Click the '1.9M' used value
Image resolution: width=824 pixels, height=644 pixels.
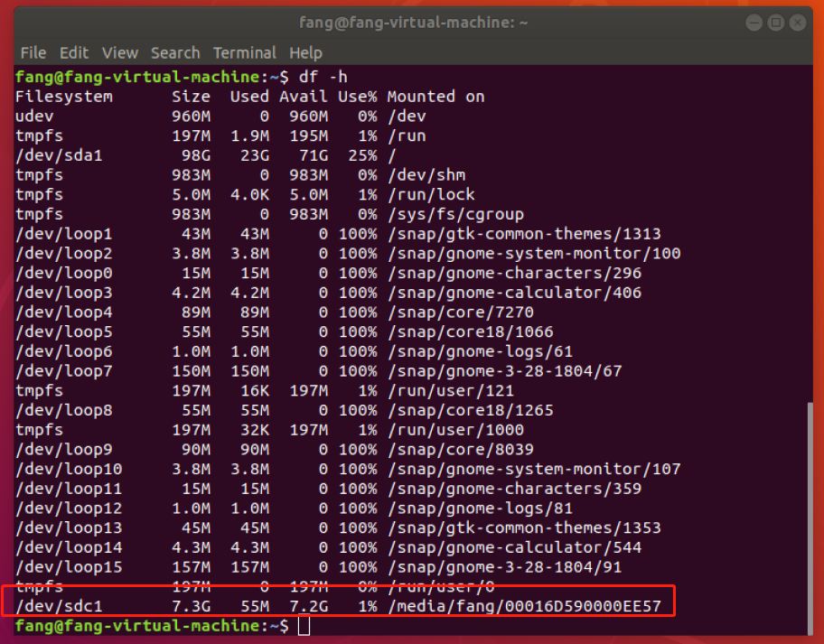tap(249, 136)
